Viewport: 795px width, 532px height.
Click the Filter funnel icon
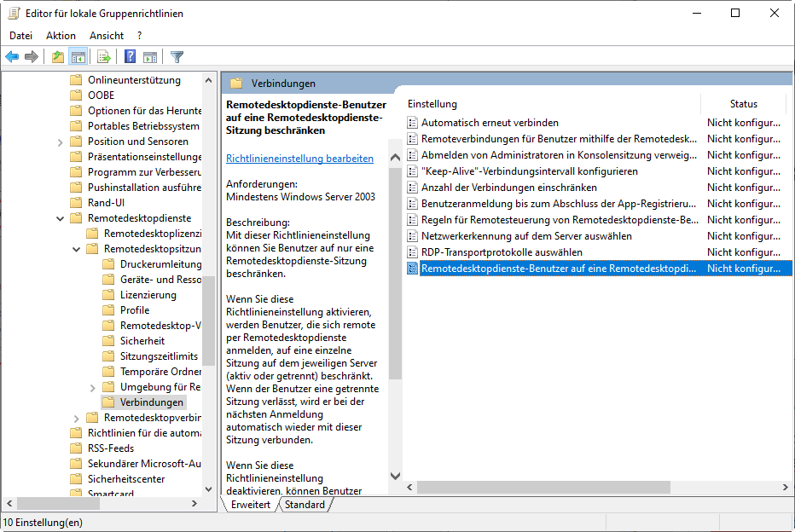(177, 57)
